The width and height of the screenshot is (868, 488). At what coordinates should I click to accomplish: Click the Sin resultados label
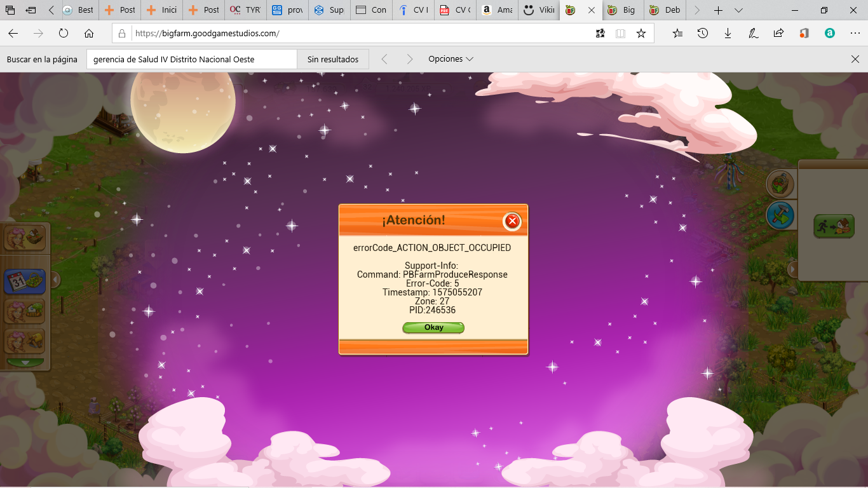tap(333, 59)
